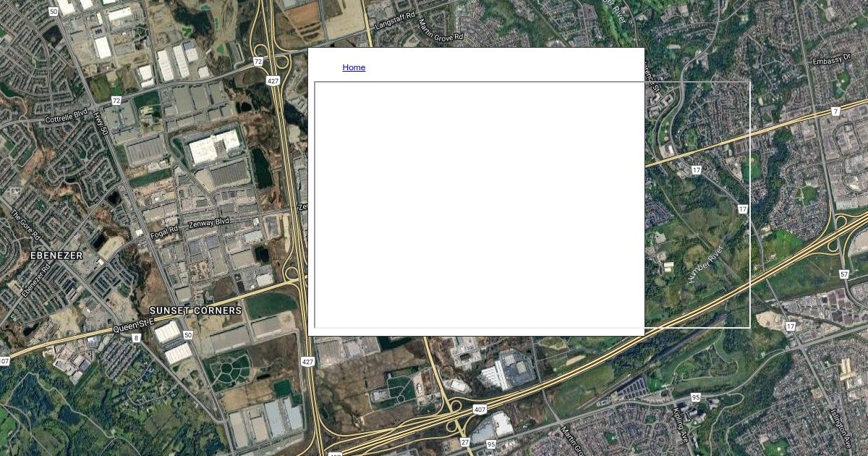Select the Highway 8 route marker
This screenshot has width=868, height=456.
(x=136, y=338)
